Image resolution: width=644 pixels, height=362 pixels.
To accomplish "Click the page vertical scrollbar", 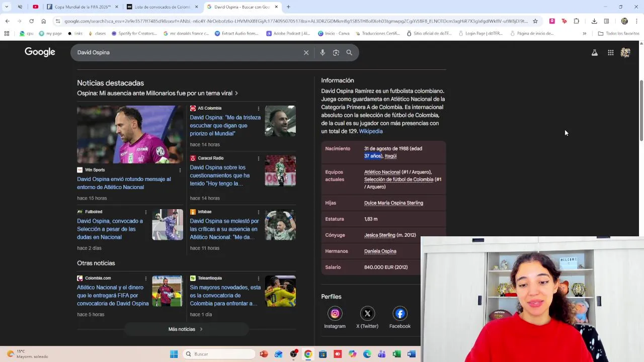I will click(641, 111).
